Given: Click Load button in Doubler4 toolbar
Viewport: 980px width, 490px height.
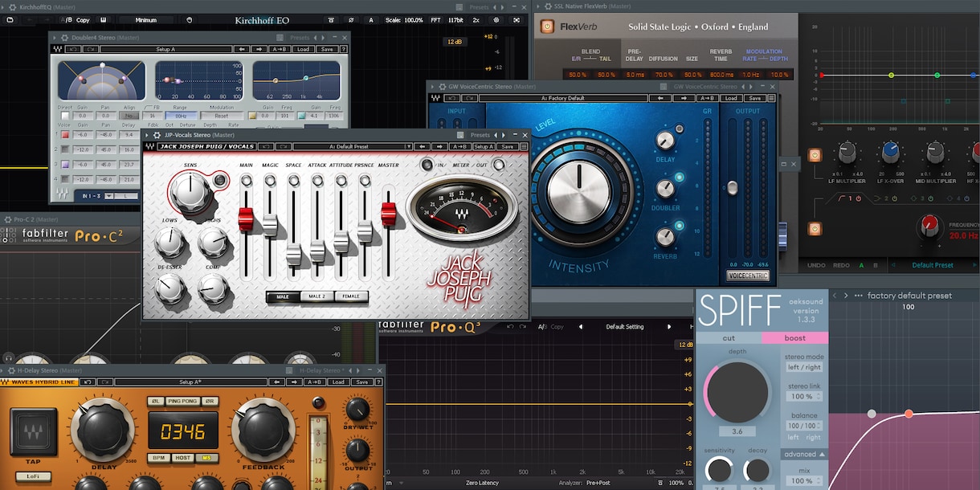Looking at the screenshot, I should coord(303,49).
